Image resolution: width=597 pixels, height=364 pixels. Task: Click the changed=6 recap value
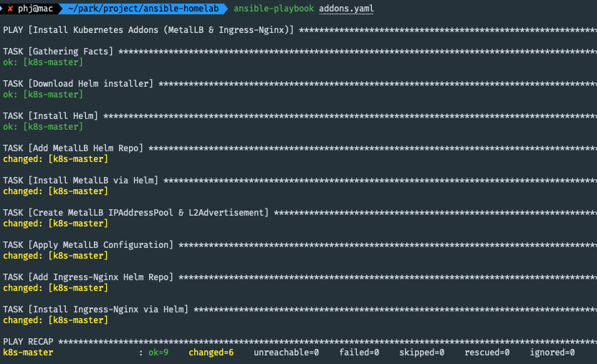(211, 353)
